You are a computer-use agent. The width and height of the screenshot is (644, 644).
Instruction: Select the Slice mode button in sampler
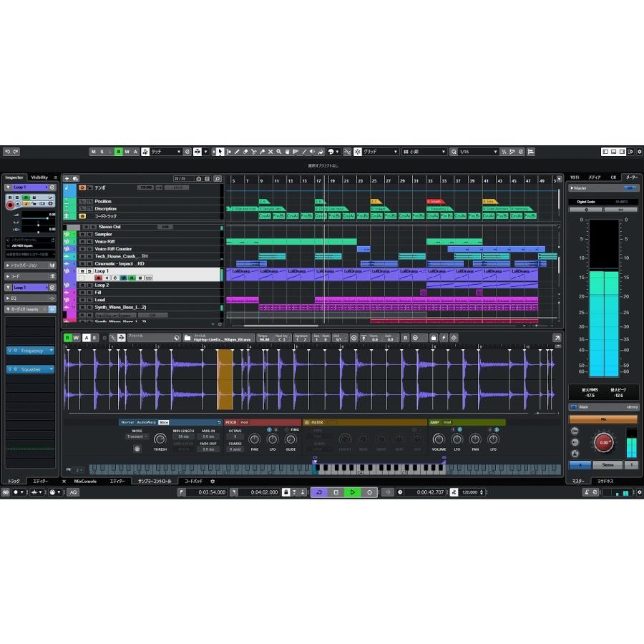(x=164, y=422)
